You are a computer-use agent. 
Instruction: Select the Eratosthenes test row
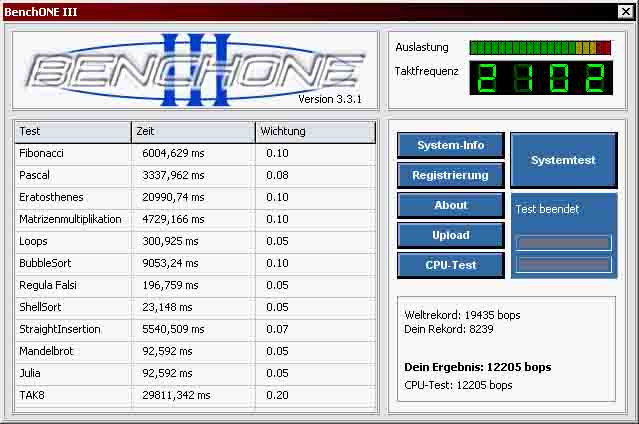pos(195,198)
